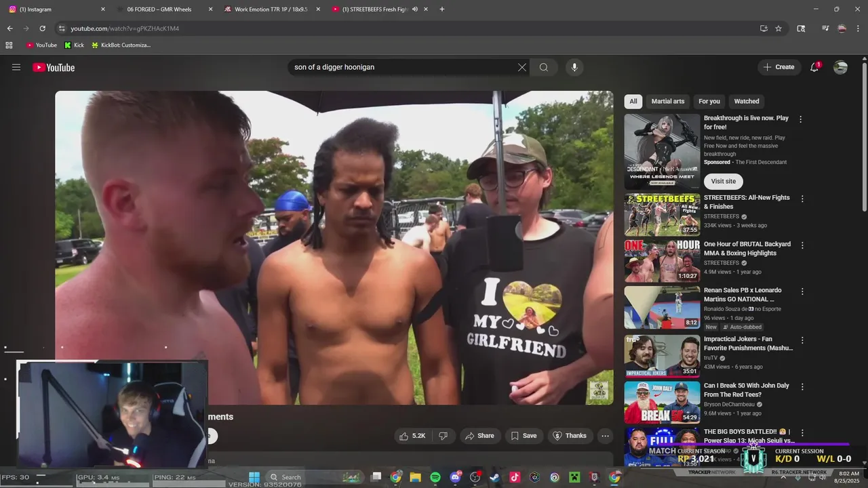Screen dimensions: 868x488
Task: Open the Can I Break 50 thumbnail
Action: (x=662, y=403)
